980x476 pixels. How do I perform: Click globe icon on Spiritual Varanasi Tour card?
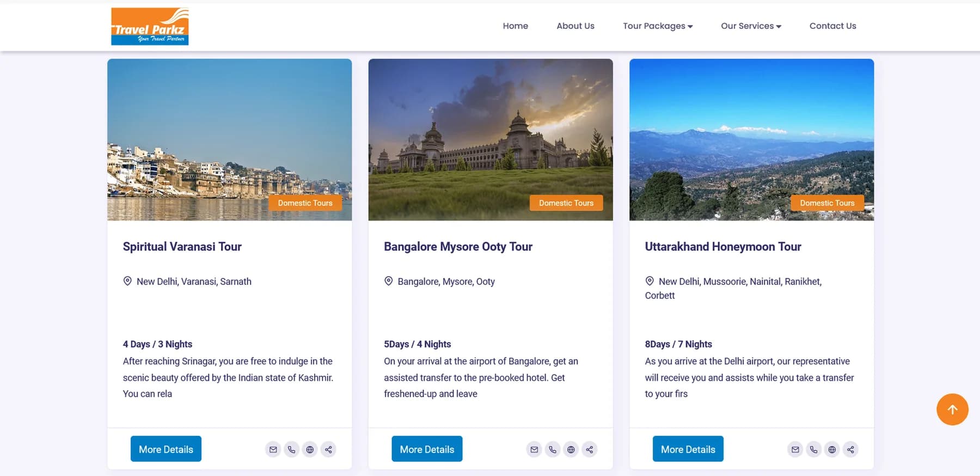(310, 449)
